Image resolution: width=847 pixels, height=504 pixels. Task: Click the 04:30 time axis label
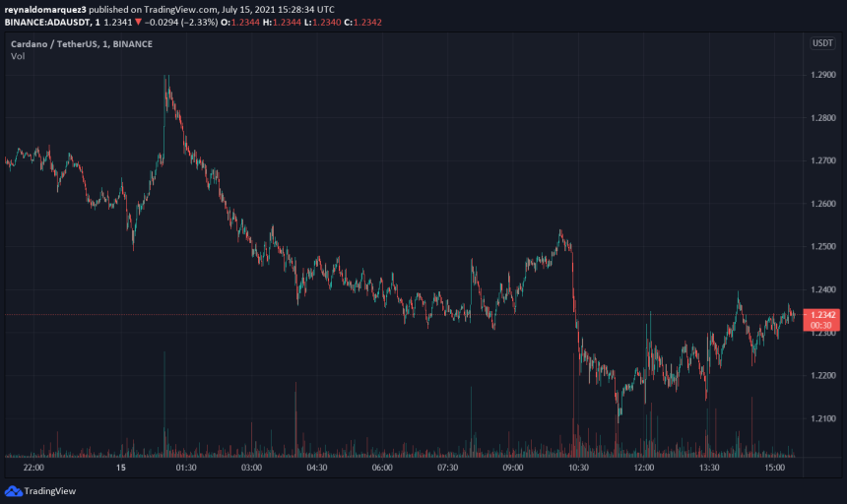pyautogui.click(x=316, y=468)
